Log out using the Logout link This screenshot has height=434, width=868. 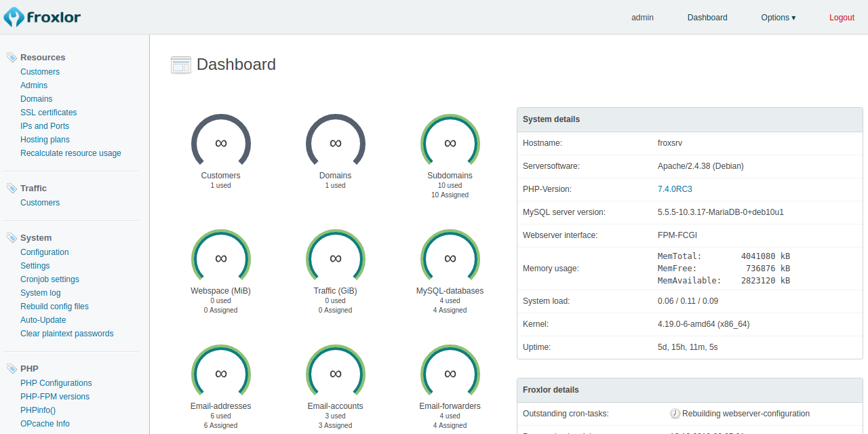[x=842, y=18]
